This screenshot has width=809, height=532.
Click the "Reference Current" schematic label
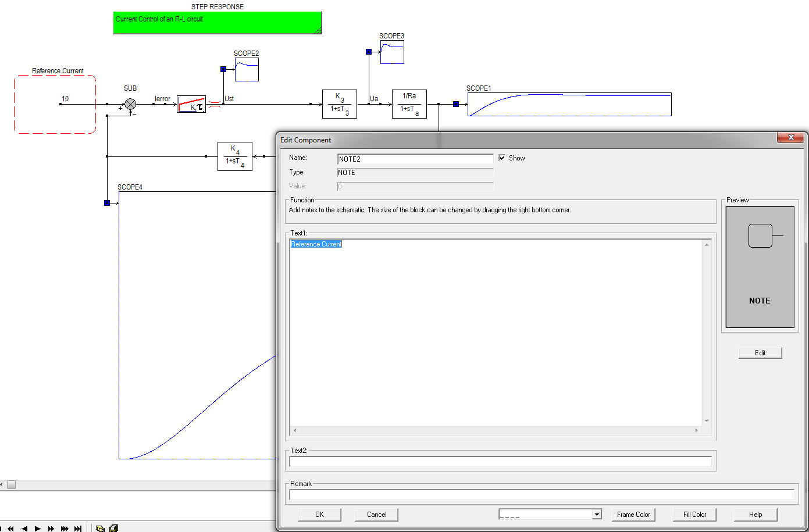pyautogui.click(x=58, y=71)
